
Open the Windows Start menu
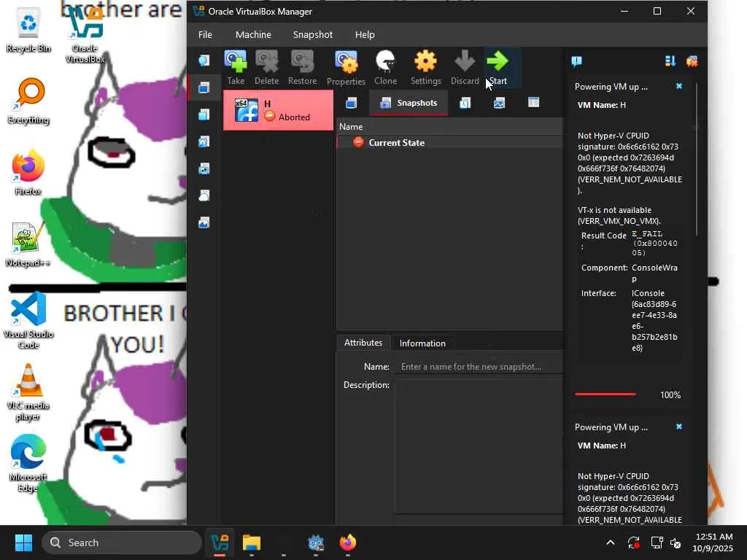(x=23, y=542)
